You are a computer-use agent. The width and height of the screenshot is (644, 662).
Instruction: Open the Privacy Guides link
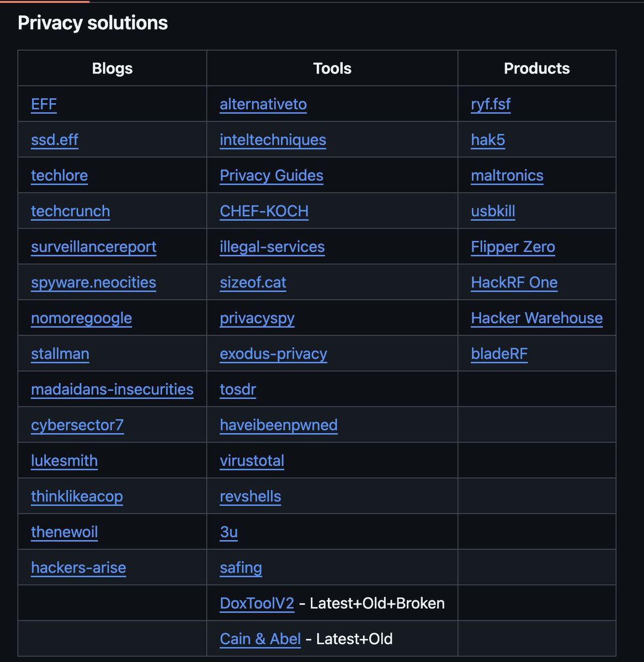pos(271,175)
